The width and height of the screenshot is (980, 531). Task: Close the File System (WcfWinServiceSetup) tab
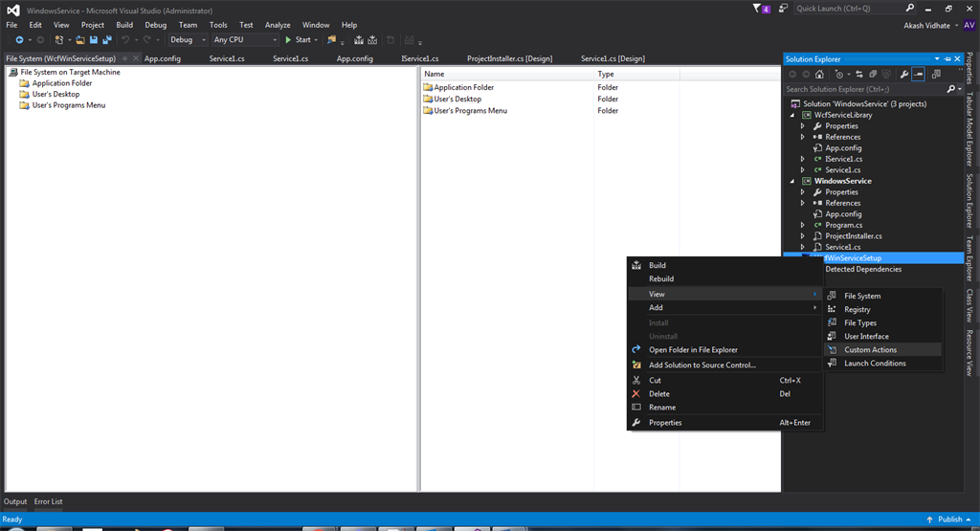[136, 58]
